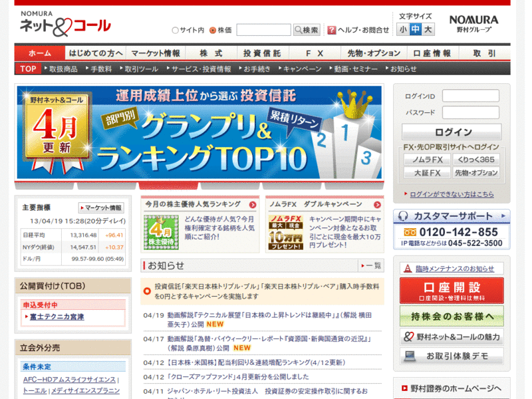
Task: Expand the お知らせ submenu item
Action: [x=401, y=69]
